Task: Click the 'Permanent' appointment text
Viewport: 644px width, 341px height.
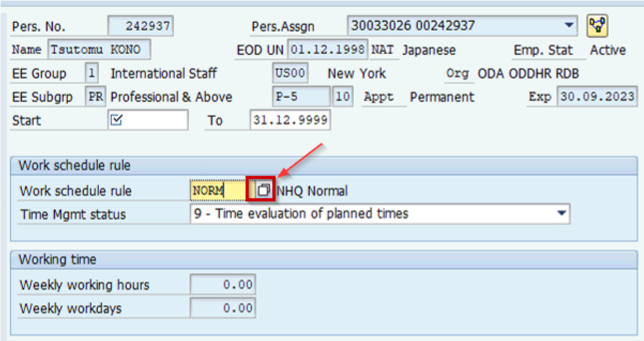Action: click(x=442, y=97)
